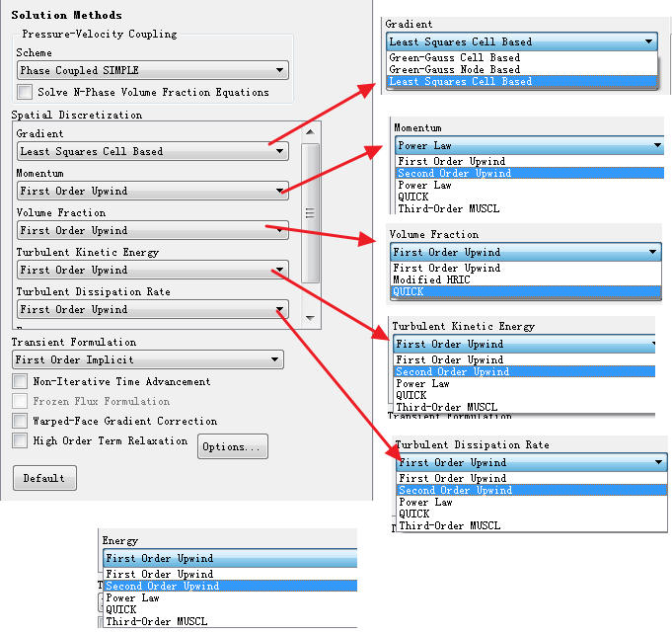Click the Spatial Discretization scrollbar thumb
This screenshot has height=634, width=672.
pyautogui.click(x=310, y=212)
